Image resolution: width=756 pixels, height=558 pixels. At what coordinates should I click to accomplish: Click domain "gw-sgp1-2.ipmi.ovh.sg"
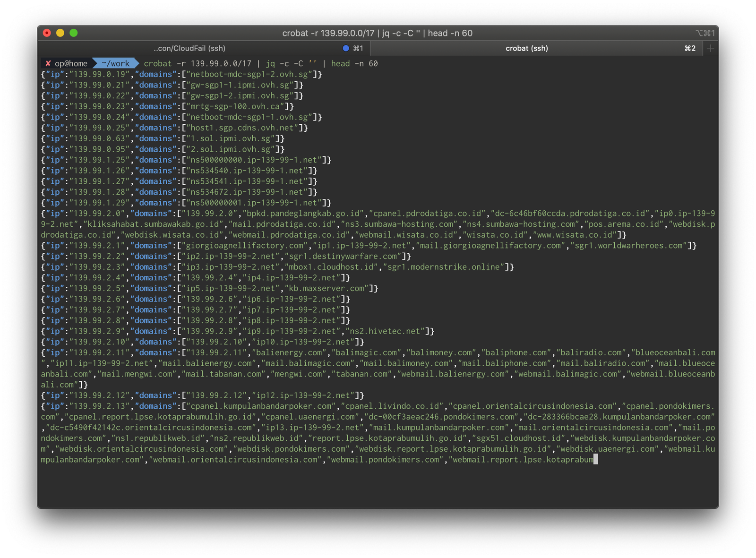tap(242, 95)
